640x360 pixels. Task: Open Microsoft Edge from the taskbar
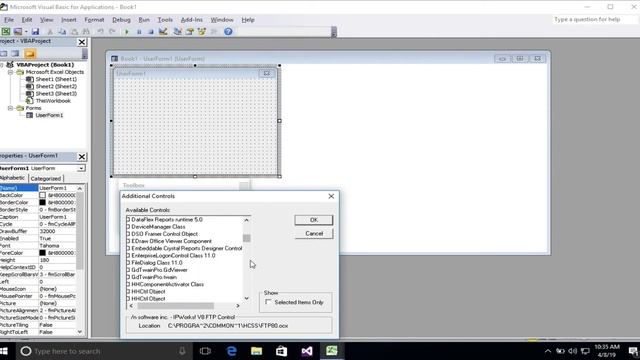point(231,351)
